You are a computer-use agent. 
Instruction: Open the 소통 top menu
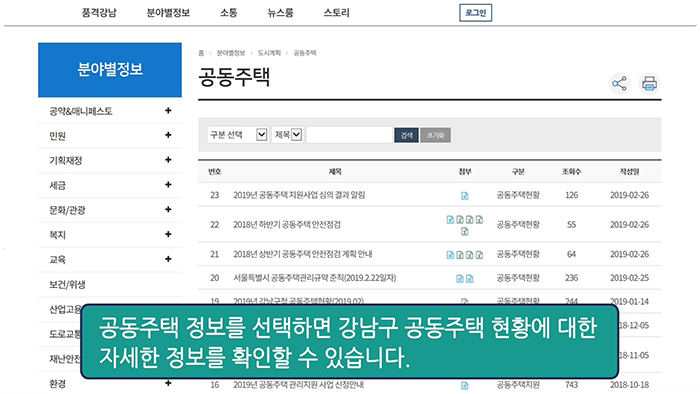click(x=229, y=12)
